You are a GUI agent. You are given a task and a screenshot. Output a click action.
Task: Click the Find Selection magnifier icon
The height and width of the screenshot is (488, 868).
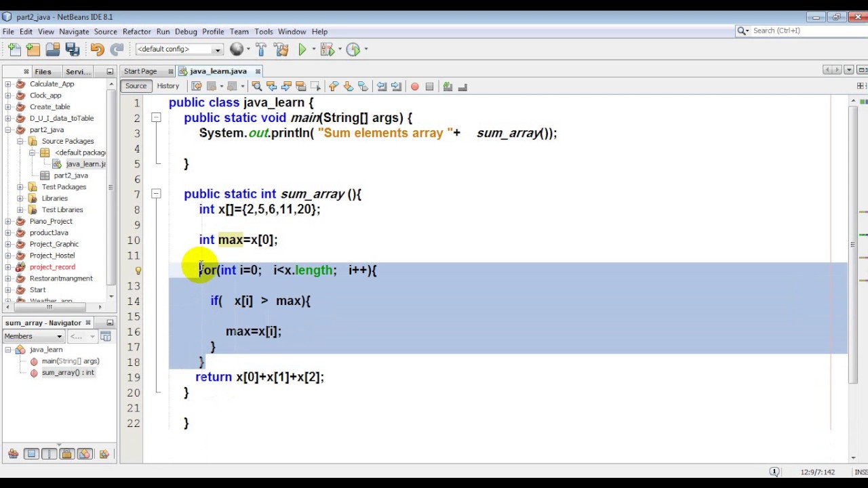(256, 86)
